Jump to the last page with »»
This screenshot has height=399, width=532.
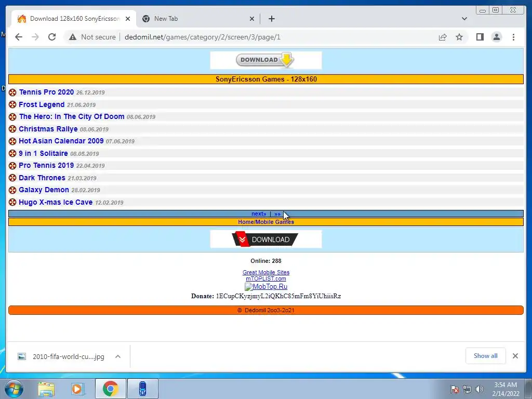[277, 214]
